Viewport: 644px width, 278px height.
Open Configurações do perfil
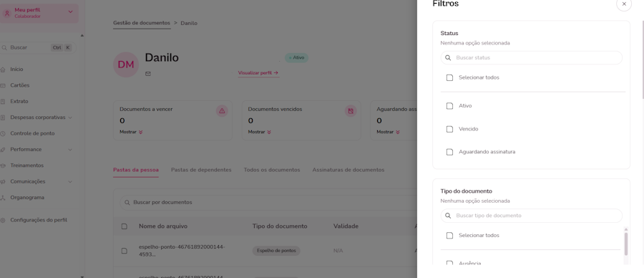(x=39, y=221)
